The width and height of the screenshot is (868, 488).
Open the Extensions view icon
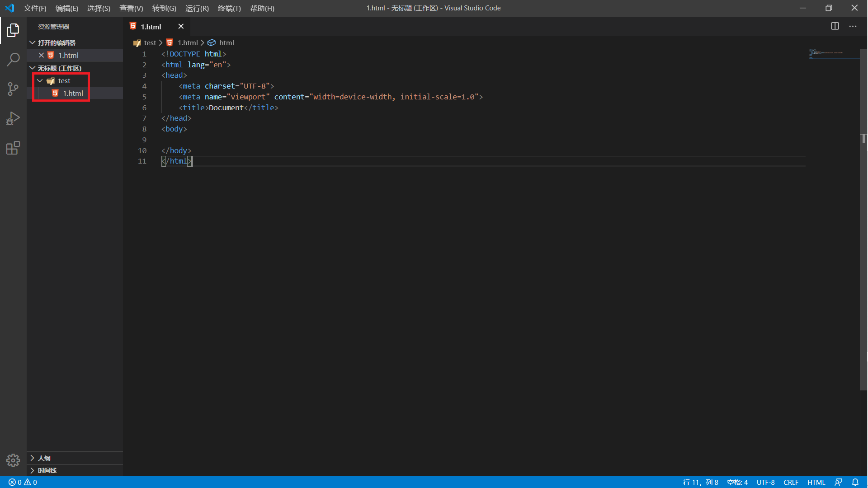tap(13, 148)
